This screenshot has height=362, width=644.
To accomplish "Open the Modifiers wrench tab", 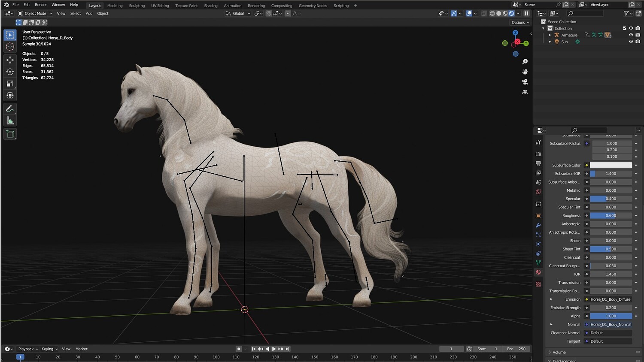I will pos(538,225).
